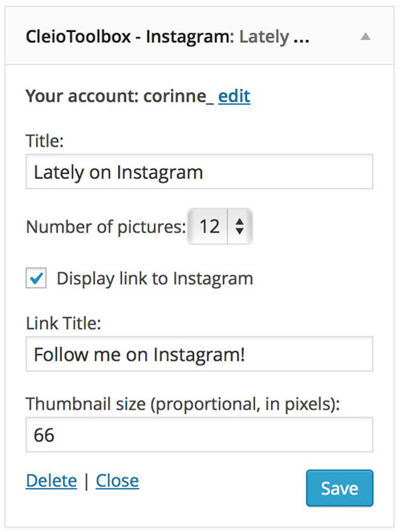Click the up/down arrows of pictures selector
Screen dimensions: 401x532
pyautogui.click(x=240, y=226)
